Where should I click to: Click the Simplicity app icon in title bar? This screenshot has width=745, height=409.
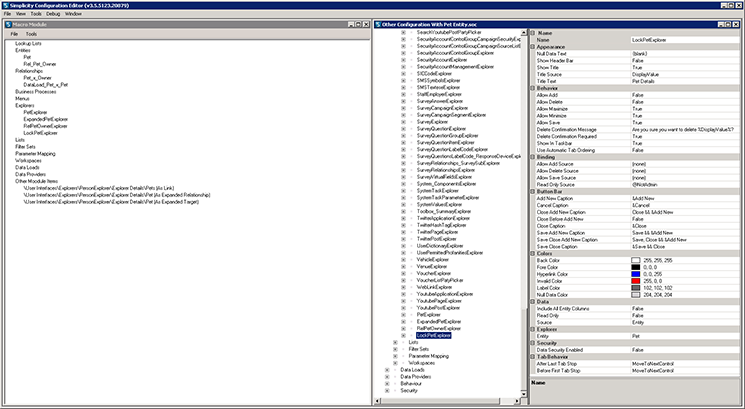tap(5, 5)
